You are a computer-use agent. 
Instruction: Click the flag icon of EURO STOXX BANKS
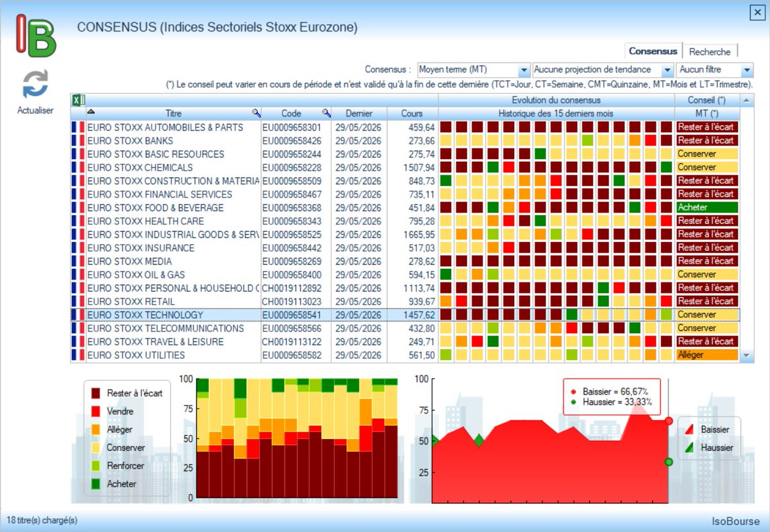[x=78, y=141]
